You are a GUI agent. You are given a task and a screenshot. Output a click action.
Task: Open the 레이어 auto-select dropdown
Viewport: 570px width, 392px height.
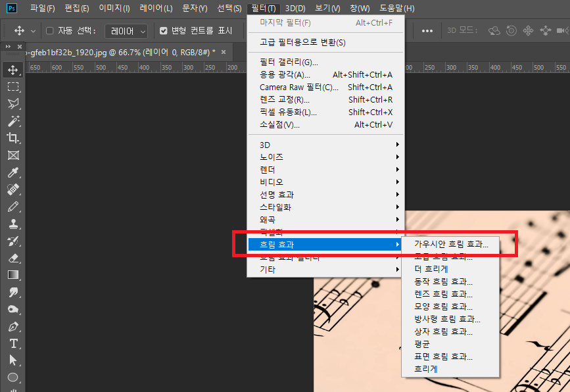[x=126, y=31]
